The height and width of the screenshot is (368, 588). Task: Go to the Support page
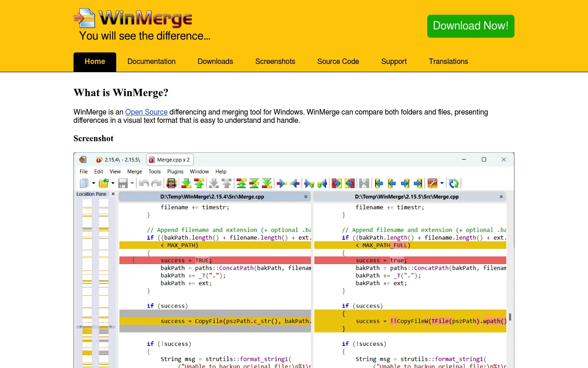tap(394, 62)
